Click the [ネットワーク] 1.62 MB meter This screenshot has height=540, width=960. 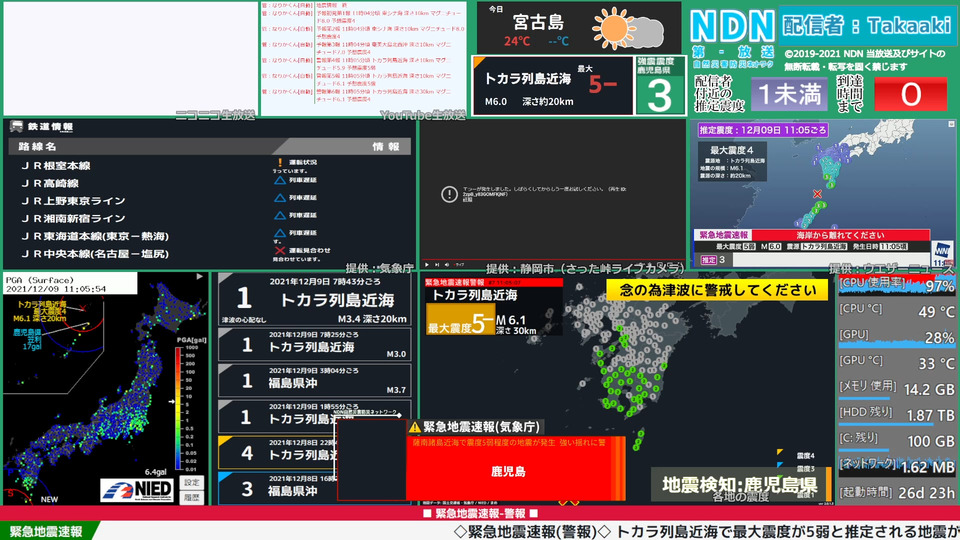896,467
